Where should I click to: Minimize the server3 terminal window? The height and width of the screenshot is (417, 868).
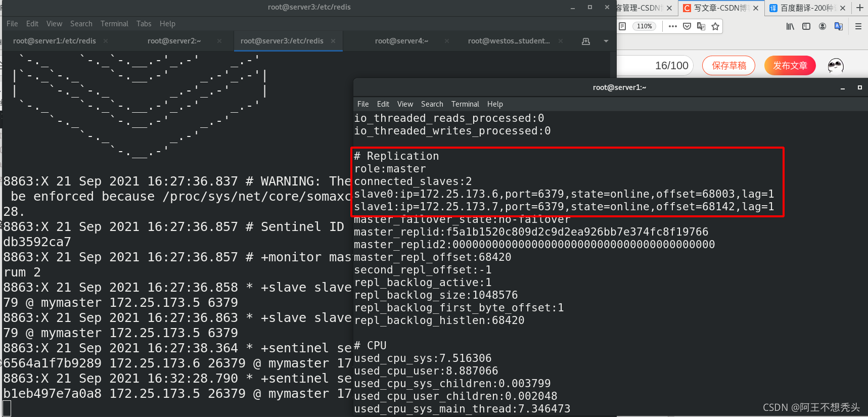[573, 8]
